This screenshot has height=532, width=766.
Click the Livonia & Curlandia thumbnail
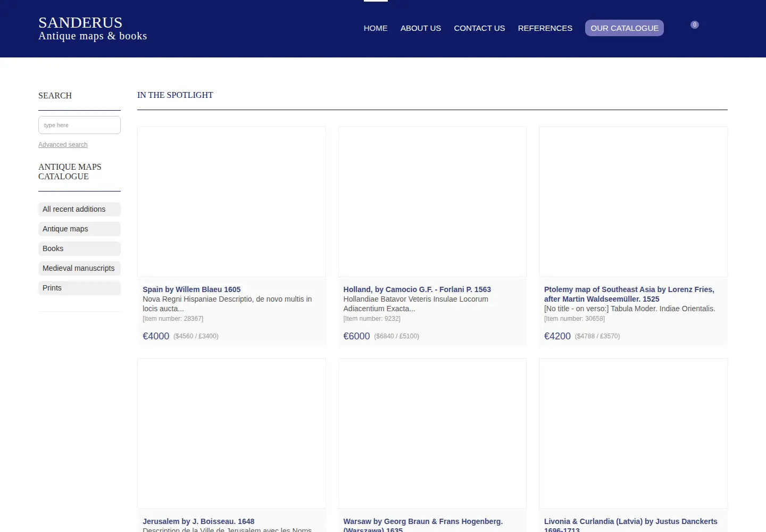tap(633, 434)
